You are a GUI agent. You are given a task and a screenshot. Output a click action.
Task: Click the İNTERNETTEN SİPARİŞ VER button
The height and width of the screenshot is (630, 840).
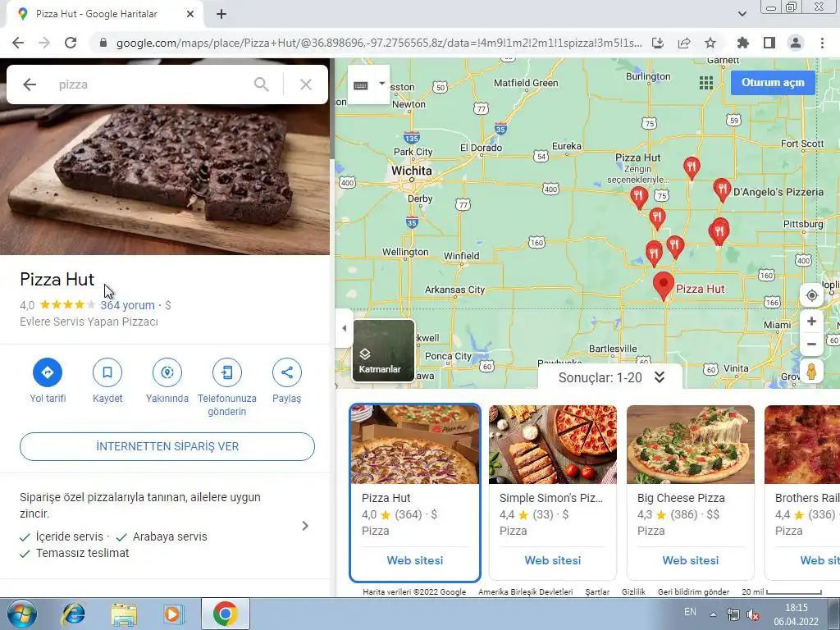click(167, 446)
